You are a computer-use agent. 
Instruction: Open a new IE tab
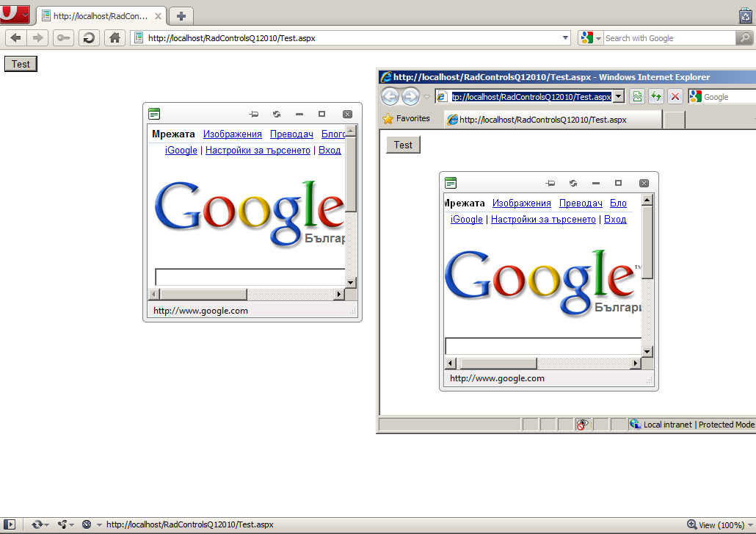pyautogui.click(x=675, y=120)
